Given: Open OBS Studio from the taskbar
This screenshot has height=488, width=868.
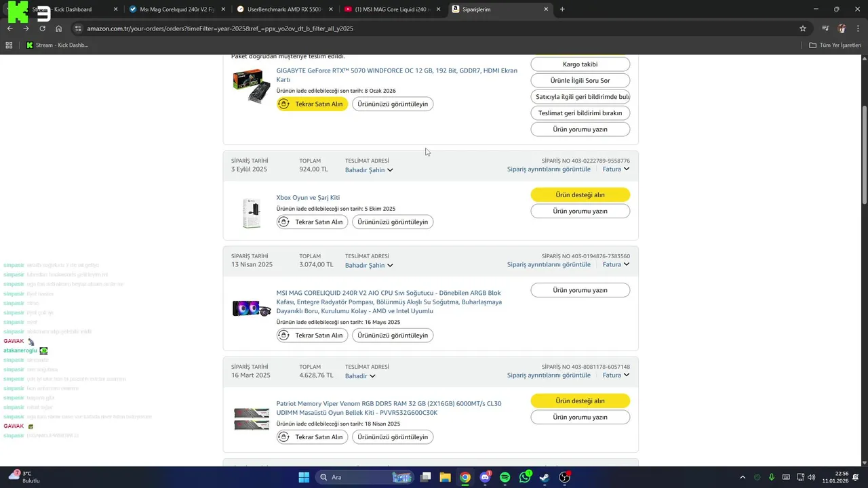Looking at the screenshot, I should click(565, 477).
